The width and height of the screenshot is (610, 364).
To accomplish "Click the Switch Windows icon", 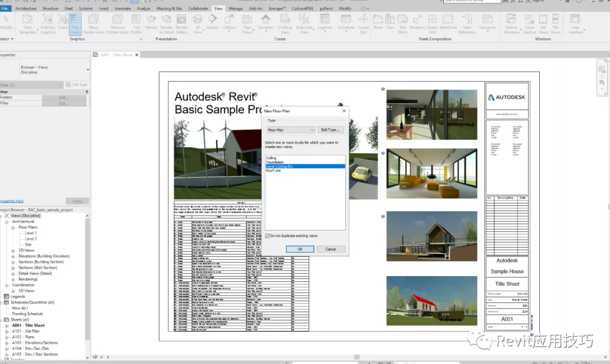I will [511, 23].
